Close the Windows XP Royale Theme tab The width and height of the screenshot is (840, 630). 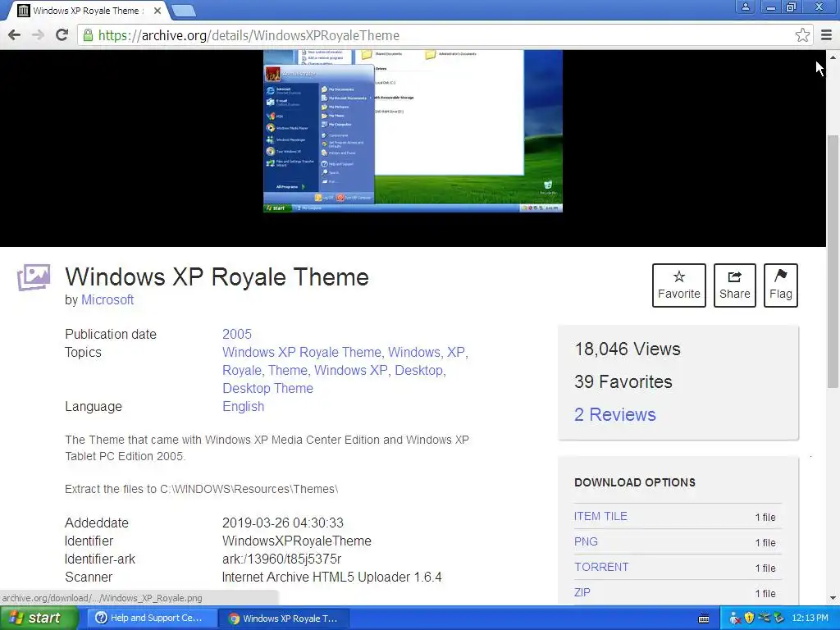[157, 11]
